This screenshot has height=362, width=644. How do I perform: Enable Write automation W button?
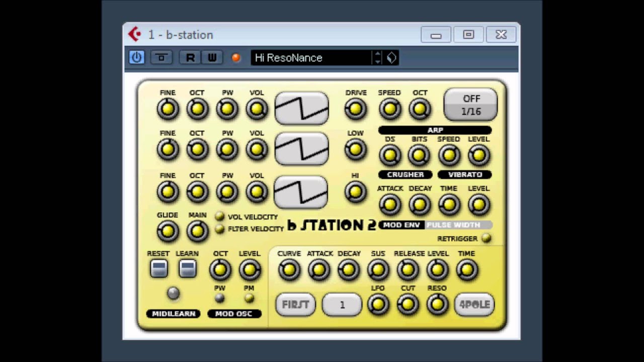(x=212, y=58)
